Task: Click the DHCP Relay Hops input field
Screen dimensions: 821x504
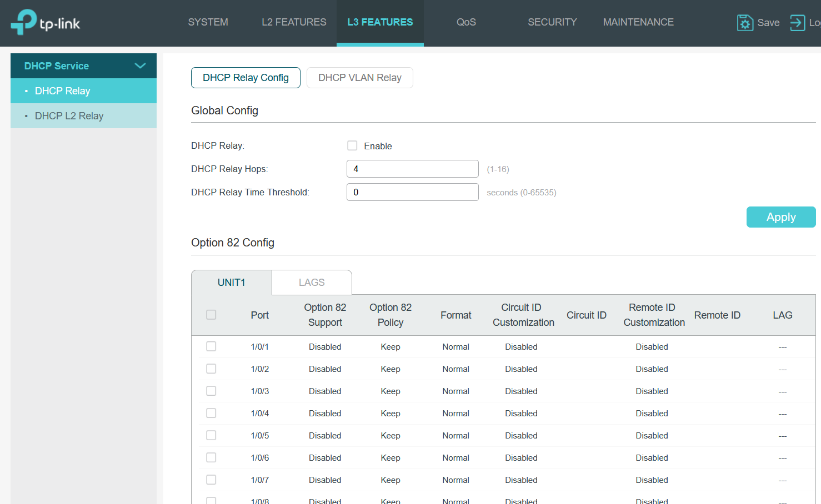Action: [412, 169]
